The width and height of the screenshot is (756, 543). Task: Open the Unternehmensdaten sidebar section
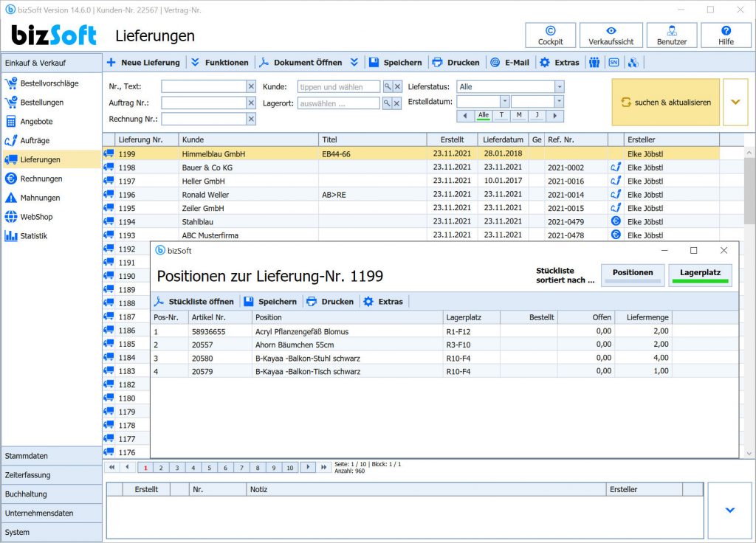click(52, 513)
